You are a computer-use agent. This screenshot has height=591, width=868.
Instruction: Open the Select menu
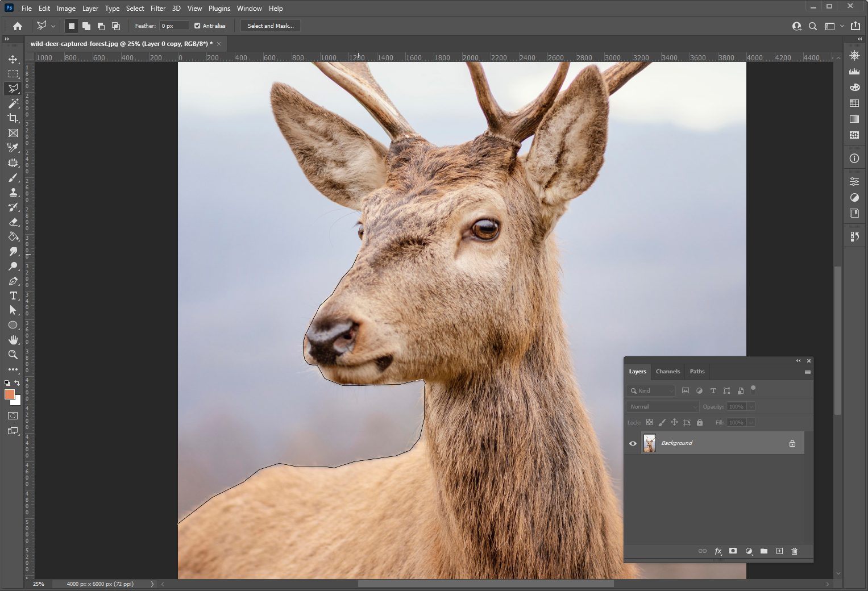pyautogui.click(x=135, y=9)
